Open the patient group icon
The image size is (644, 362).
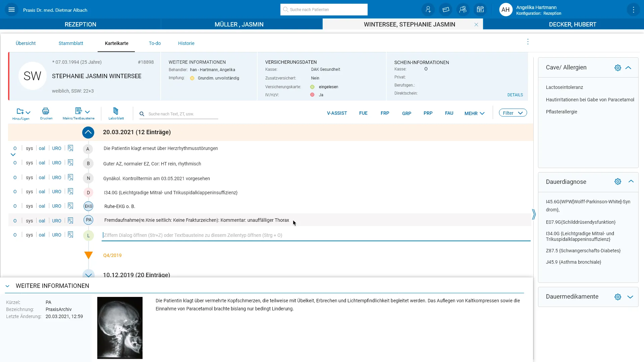coord(463,10)
